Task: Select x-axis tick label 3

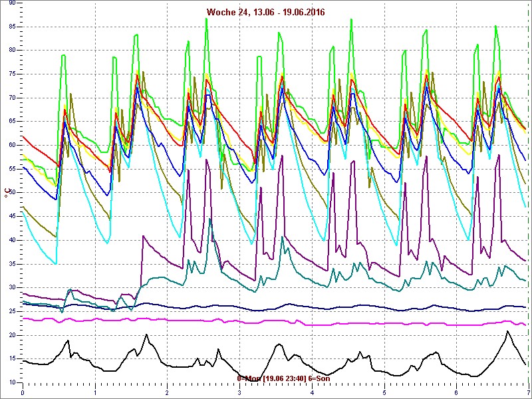Action: pos(239,392)
